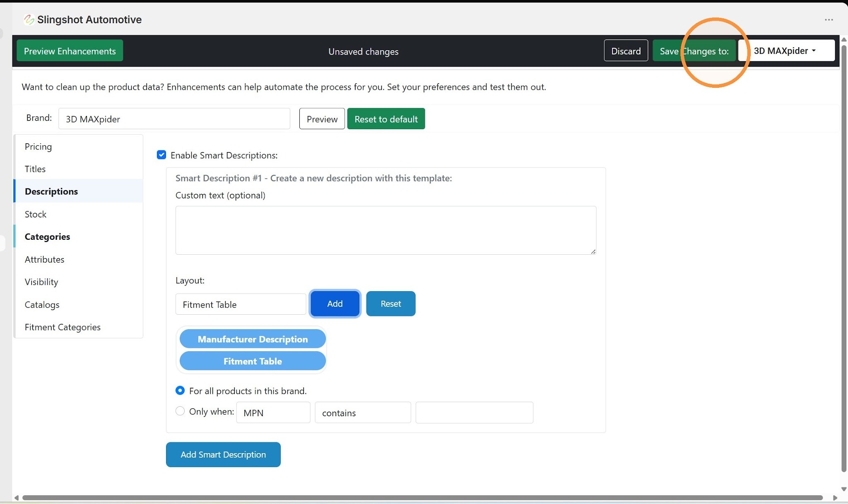Click the Preview button next to Brand
Screen dimensions: 848x504
tap(322, 119)
